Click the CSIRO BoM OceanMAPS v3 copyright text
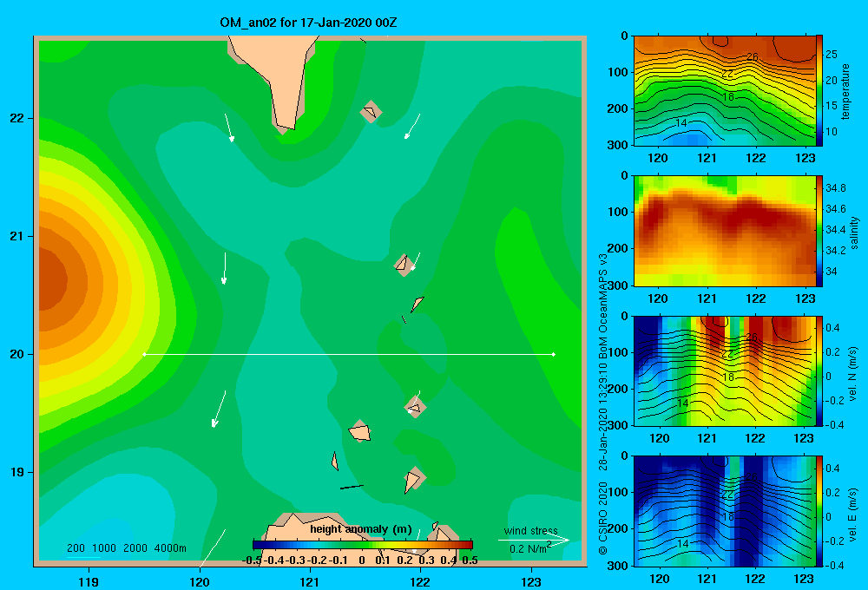The width and height of the screenshot is (868, 590). point(603,404)
